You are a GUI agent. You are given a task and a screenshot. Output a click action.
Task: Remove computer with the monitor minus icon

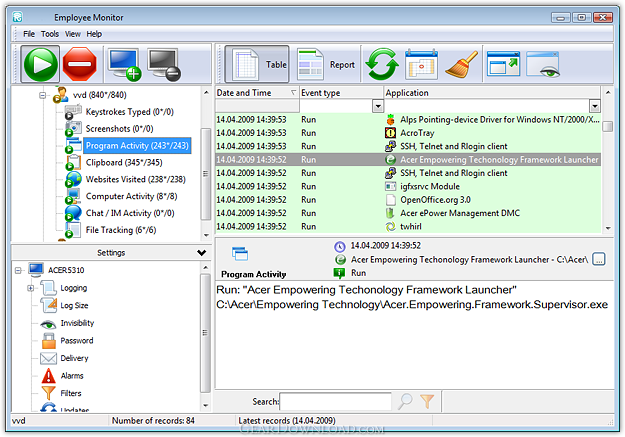coord(164,64)
